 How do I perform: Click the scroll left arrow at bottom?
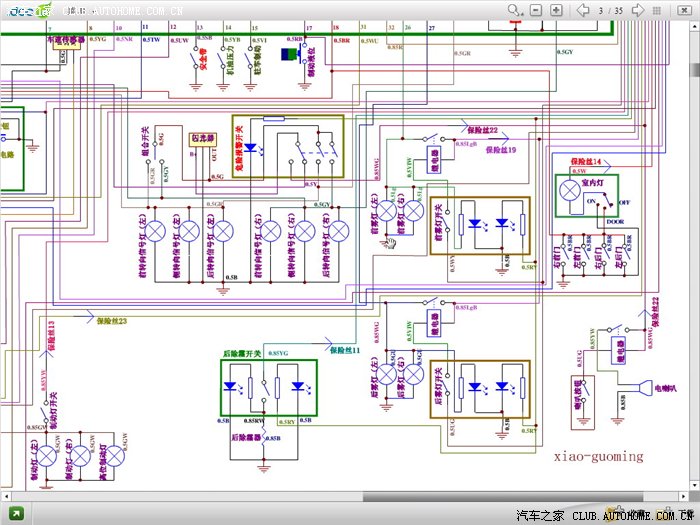coord(6,495)
